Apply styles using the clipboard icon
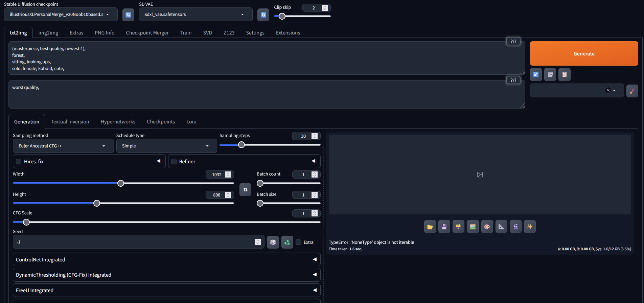The width and height of the screenshot is (644, 303). pos(565,74)
